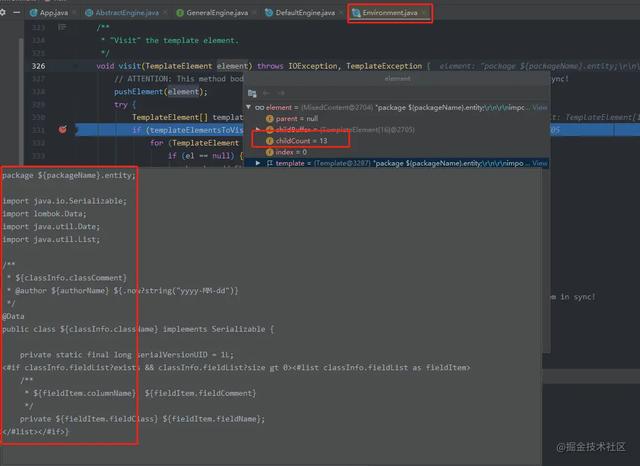
Task: Collapse the element variable node
Action: [248, 107]
